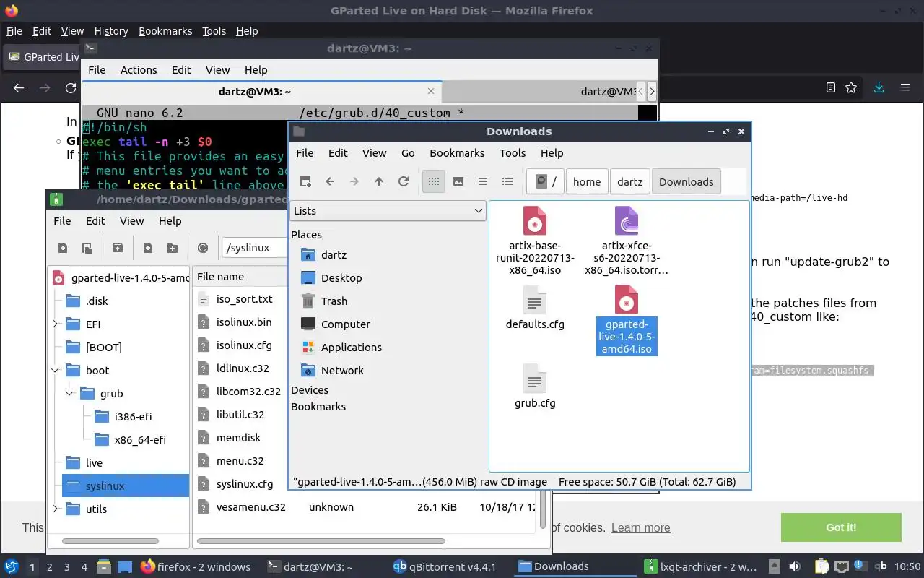Close first dartz@VM3 terminal tab
Viewport: 924px width, 578px height.
point(431,92)
